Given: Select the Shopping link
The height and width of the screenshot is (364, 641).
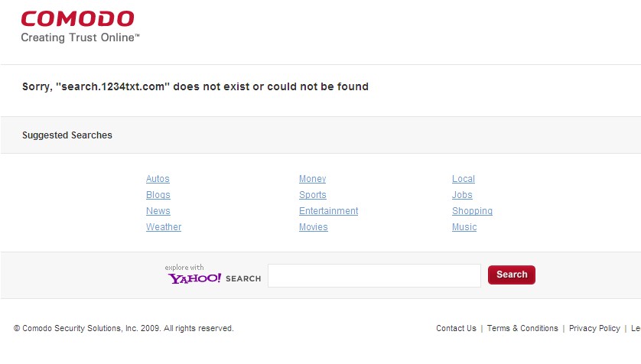Looking at the screenshot, I should [472, 211].
